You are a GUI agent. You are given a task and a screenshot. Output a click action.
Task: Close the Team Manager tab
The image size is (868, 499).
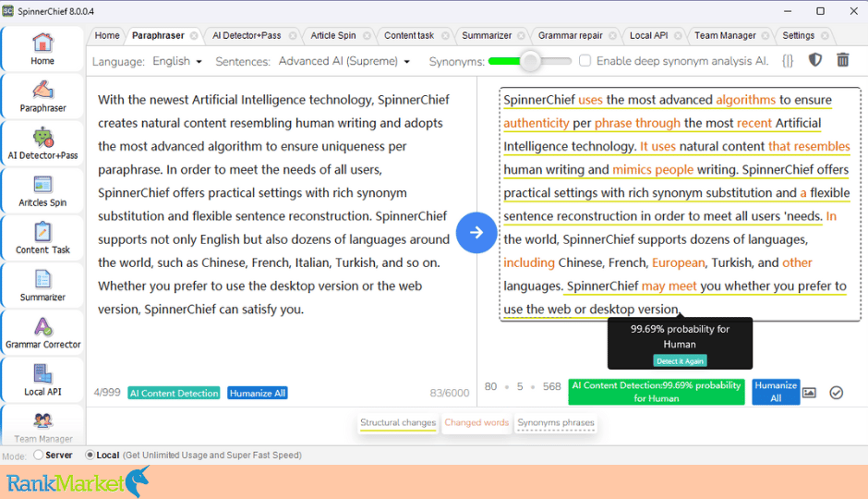(x=765, y=35)
